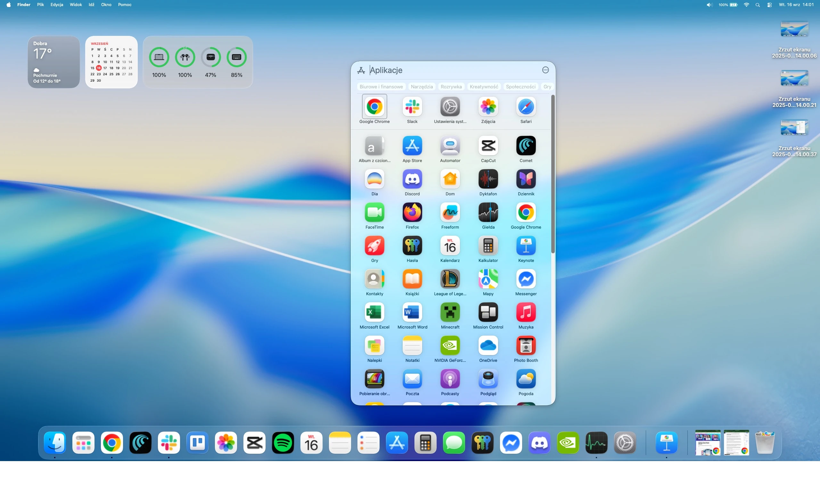Open the Dom app
The image size is (820, 504).
[450, 179]
